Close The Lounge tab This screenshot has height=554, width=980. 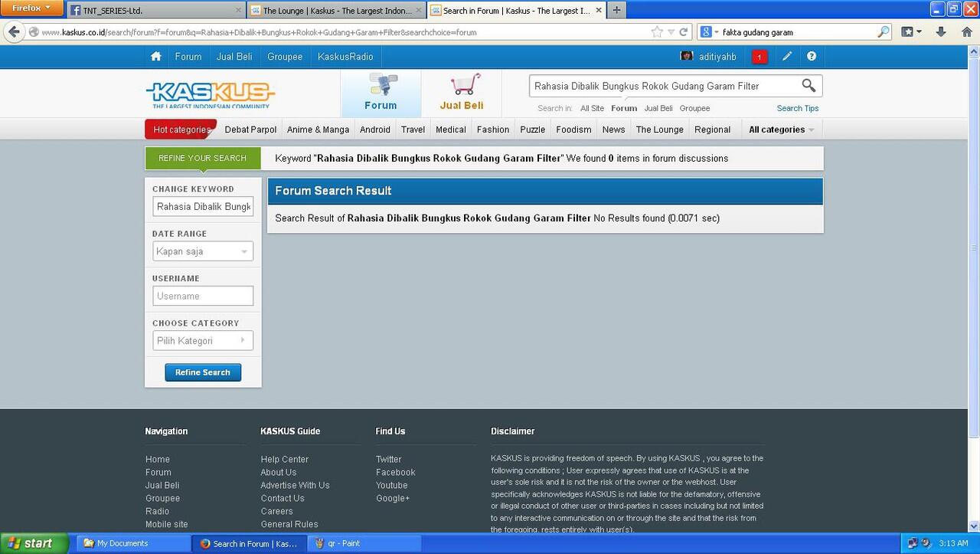[x=419, y=11]
